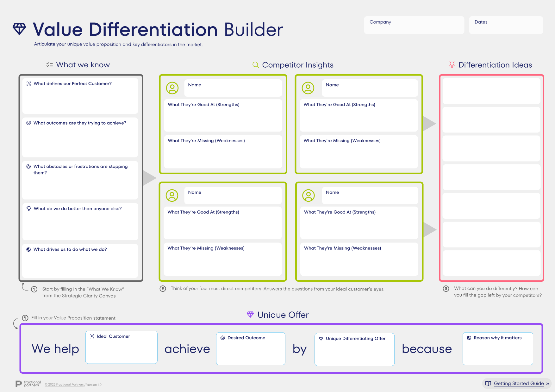Click the icon beside What obstacles or frustrations
555x392 pixels.
(28, 166)
